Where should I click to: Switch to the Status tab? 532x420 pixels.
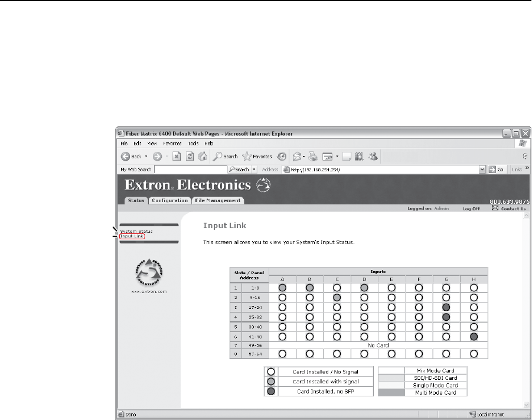click(x=136, y=201)
